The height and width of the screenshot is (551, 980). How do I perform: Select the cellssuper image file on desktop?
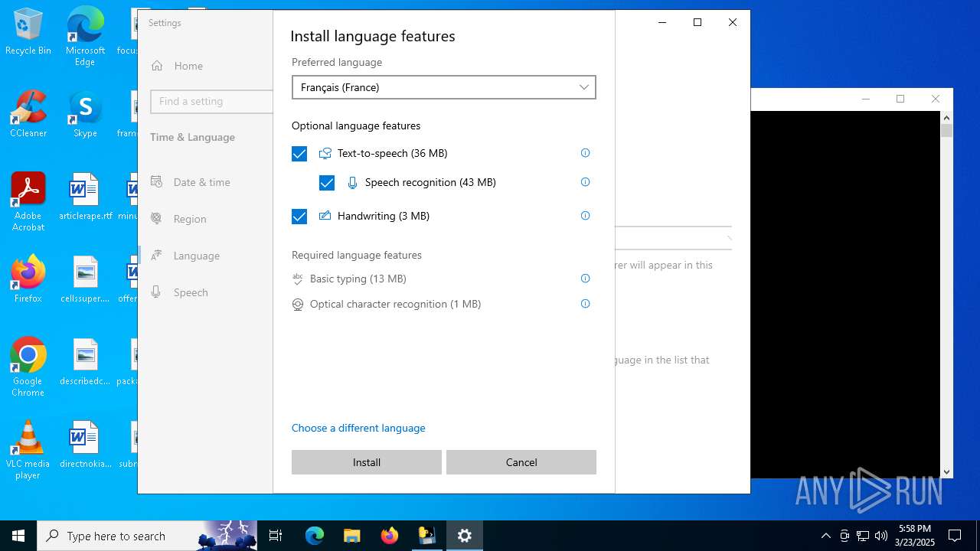[85, 279]
